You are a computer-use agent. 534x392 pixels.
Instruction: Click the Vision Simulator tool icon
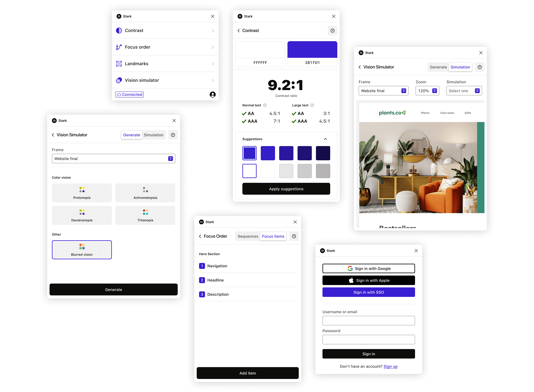coord(119,80)
